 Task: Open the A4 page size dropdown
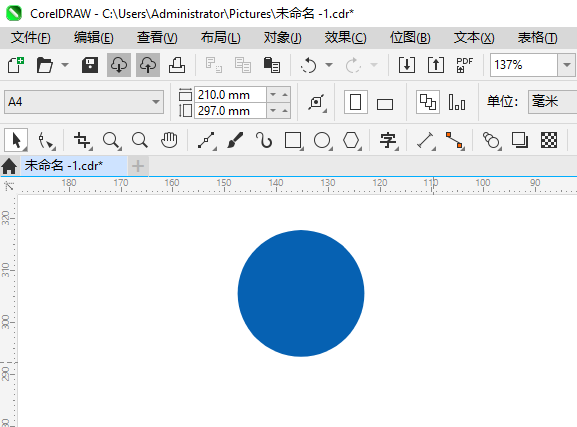click(x=84, y=102)
